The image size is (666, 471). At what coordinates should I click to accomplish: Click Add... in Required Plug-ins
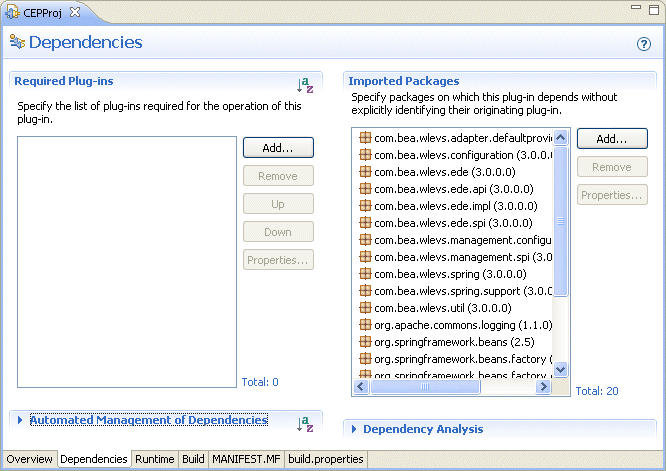(x=278, y=147)
